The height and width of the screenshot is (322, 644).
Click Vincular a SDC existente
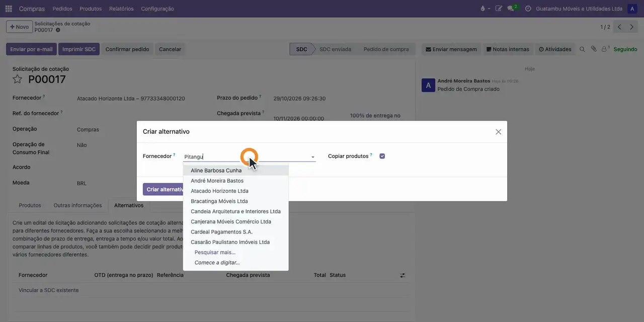click(48, 290)
